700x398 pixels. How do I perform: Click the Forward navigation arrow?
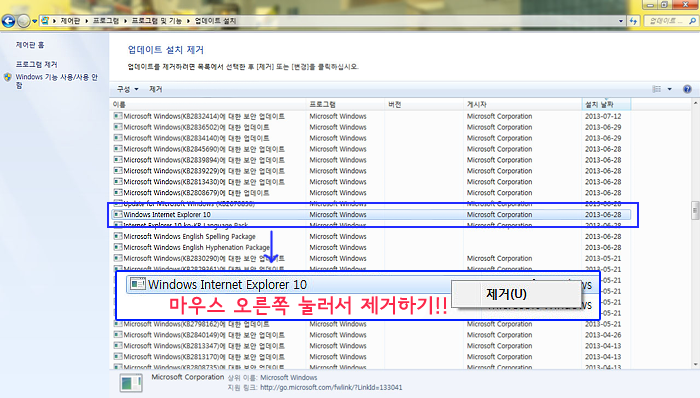(23, 21)
